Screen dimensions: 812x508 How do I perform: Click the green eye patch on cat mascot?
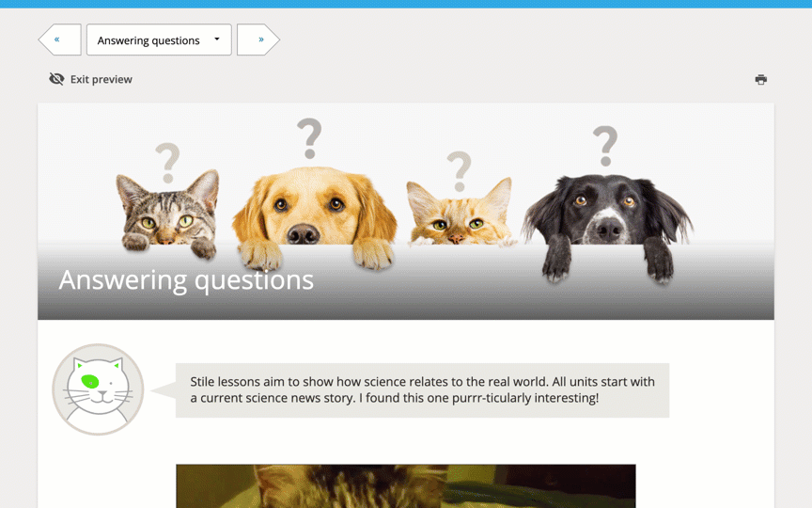(90, 382)
